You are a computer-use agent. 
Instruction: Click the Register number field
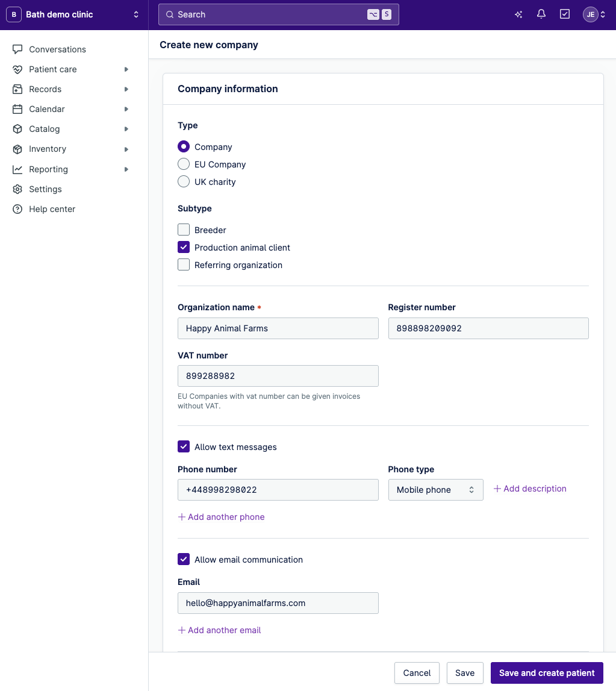(488, 328)
